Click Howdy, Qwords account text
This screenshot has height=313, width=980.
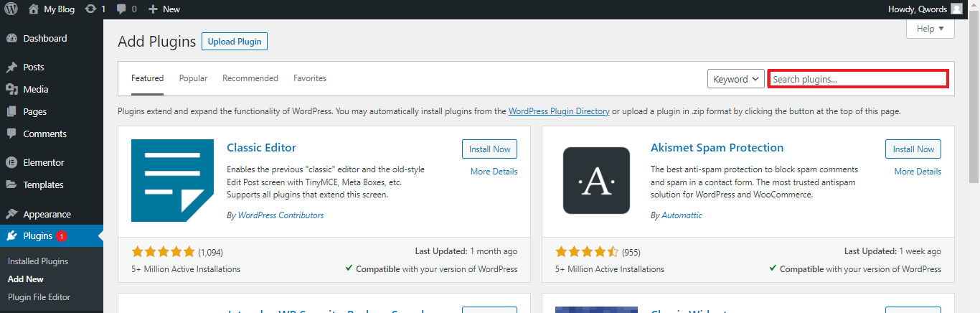(x=918, y=9)
